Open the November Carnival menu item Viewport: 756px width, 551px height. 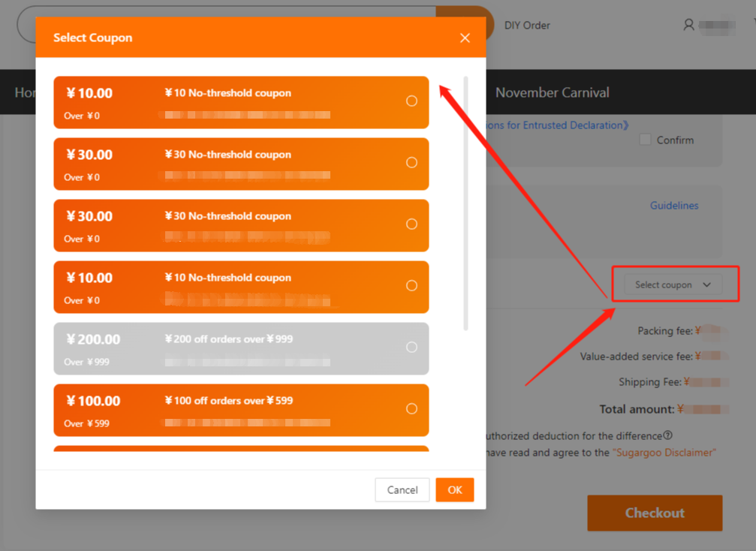pos(552,92)
